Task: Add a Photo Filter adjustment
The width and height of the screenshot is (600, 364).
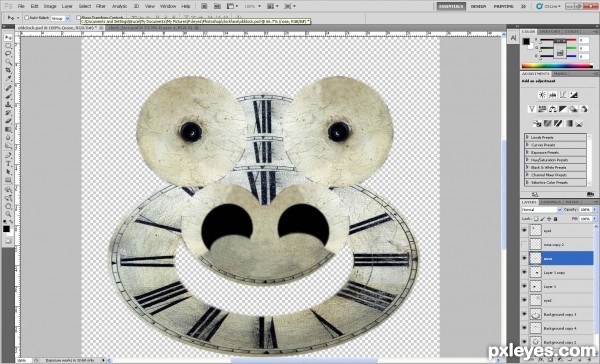Action: (x=573, y=109)
